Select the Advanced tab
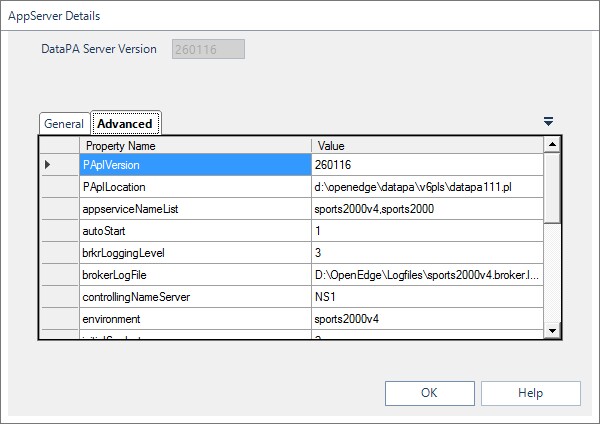Viewport: 600px width, 424px height. click(125, 123)
